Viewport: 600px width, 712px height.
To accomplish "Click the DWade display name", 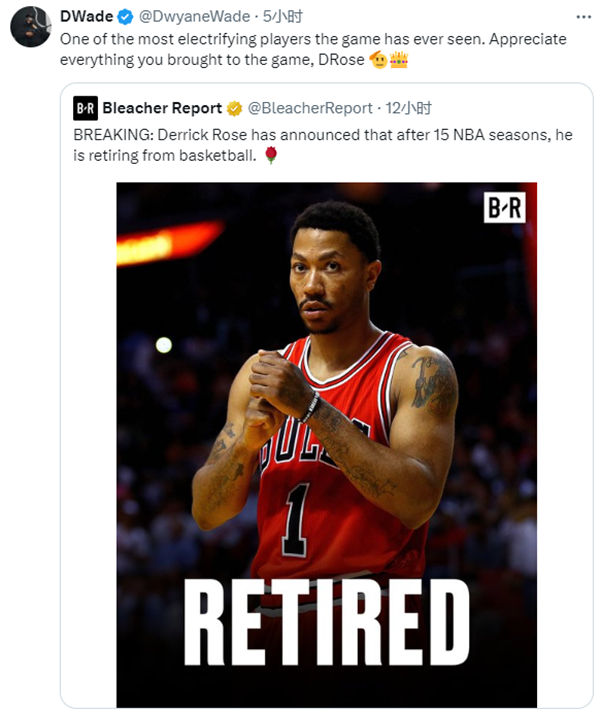I will 87,16.
